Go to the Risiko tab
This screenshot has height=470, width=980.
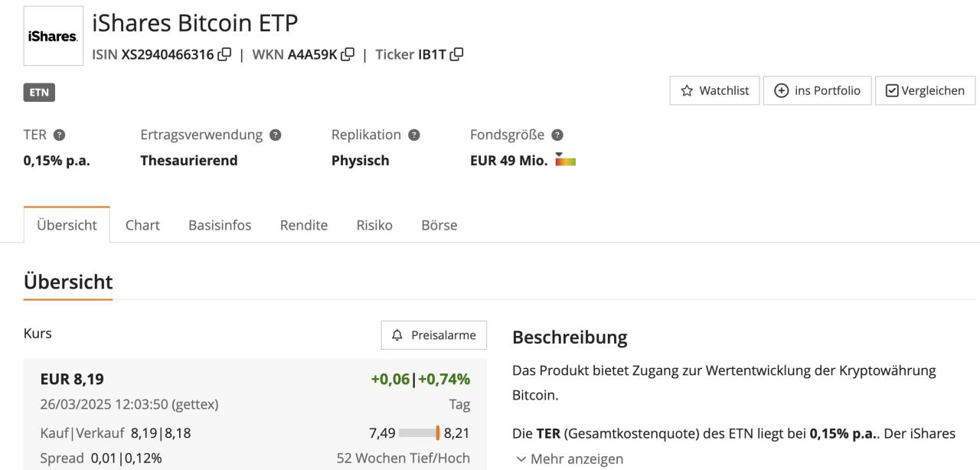coord(374,225)
